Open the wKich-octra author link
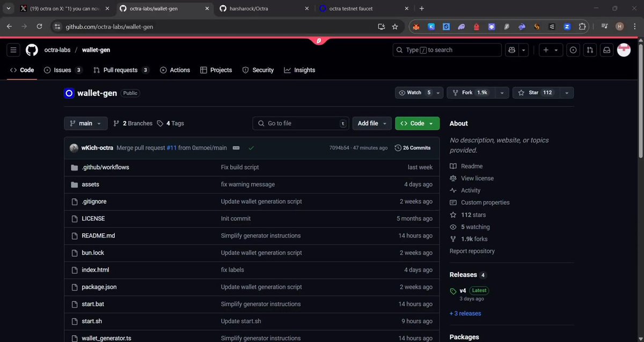This screenshot has width=644, height=342. [x=97, y=147]
